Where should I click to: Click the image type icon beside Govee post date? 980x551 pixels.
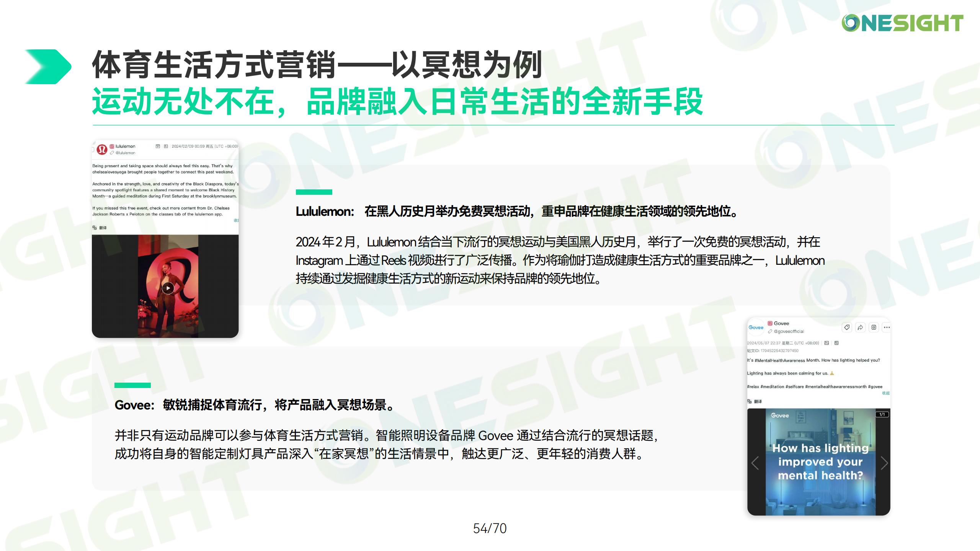pyautogui.click(x=826, y=343)
